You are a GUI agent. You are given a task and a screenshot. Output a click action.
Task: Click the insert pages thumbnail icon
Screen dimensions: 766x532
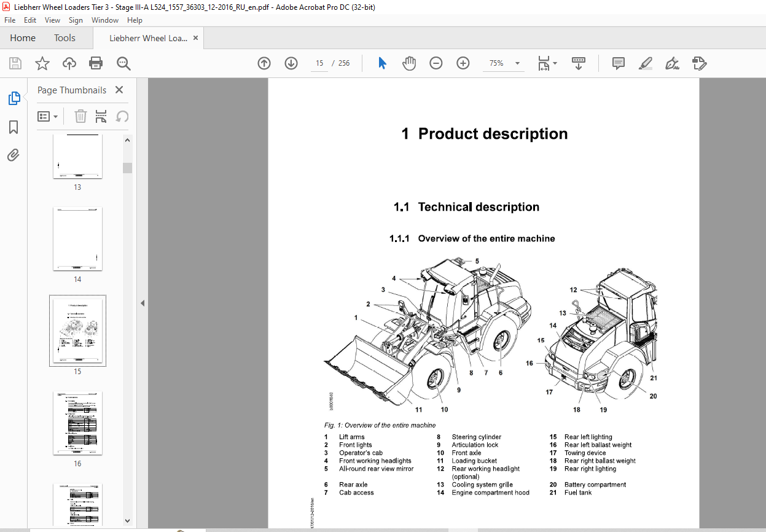pyautogui.click(x=101, y=116)
